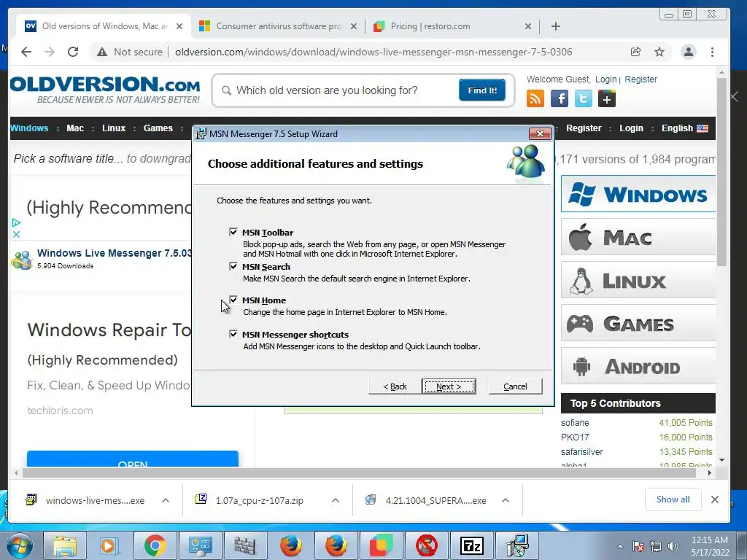Open Chrome from the taskbar
The width and height of the screenshot is (747, 560).
(x=155, y=545)
